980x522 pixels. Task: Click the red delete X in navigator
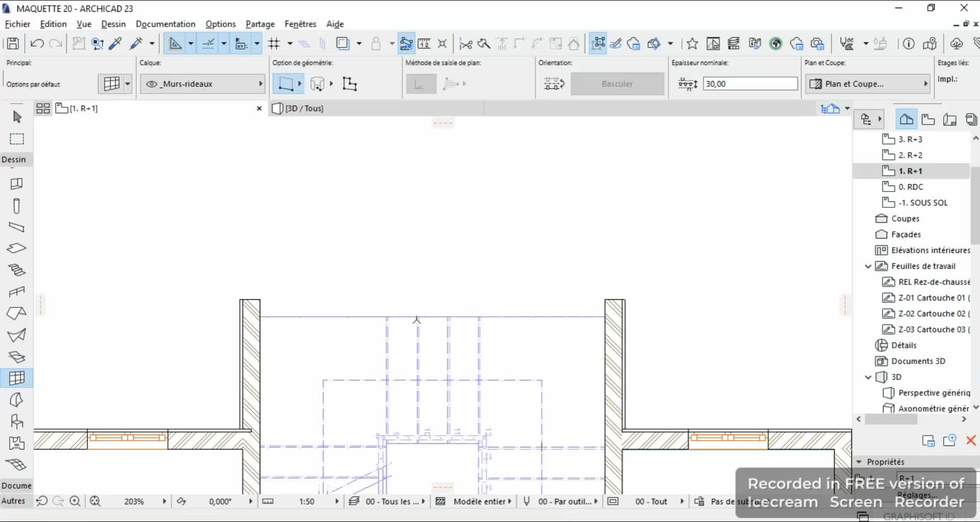pyautogui.click(x=971, y=440)
